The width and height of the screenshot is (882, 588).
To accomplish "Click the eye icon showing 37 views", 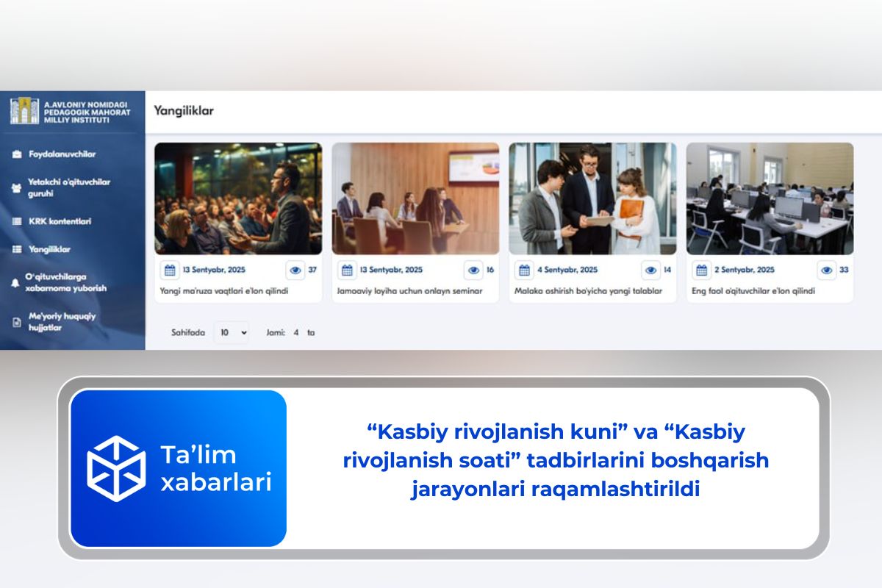I will click(295, 270).
